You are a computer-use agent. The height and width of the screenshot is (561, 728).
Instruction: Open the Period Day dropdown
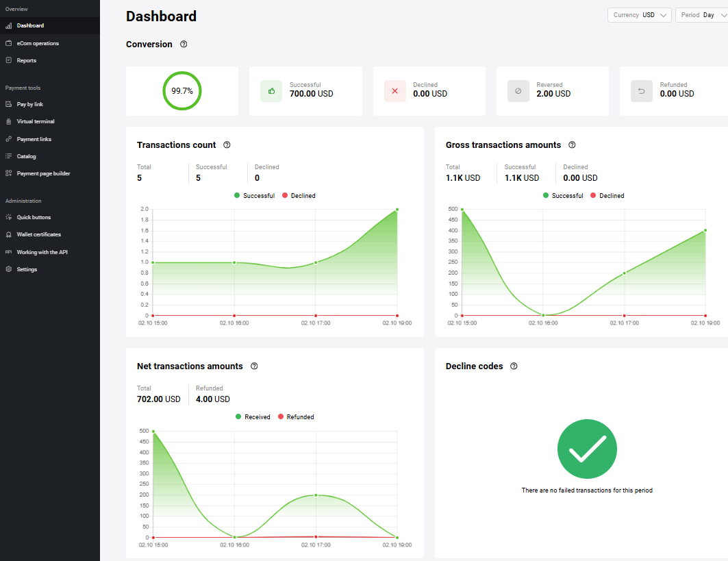click(701, 15)
